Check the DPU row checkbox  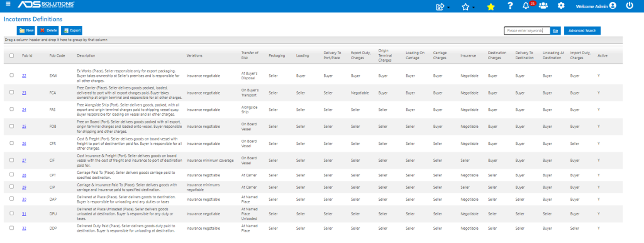point(11,213)
